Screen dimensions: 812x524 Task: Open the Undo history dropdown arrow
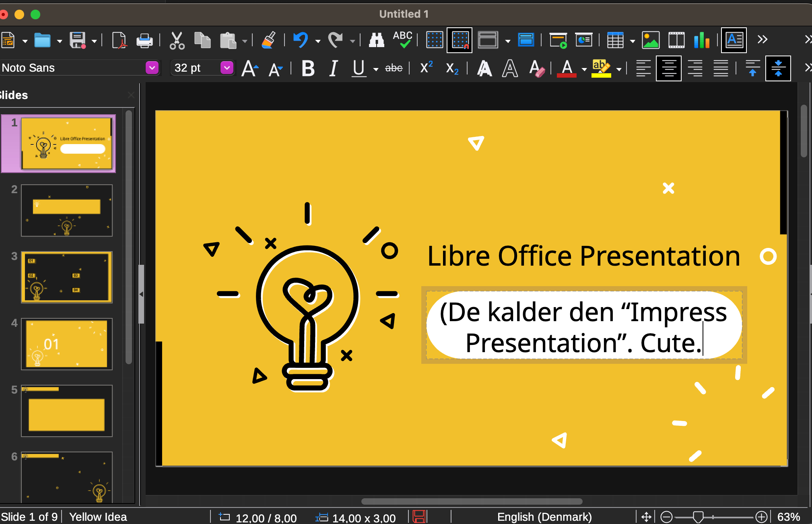click(318, 41)
